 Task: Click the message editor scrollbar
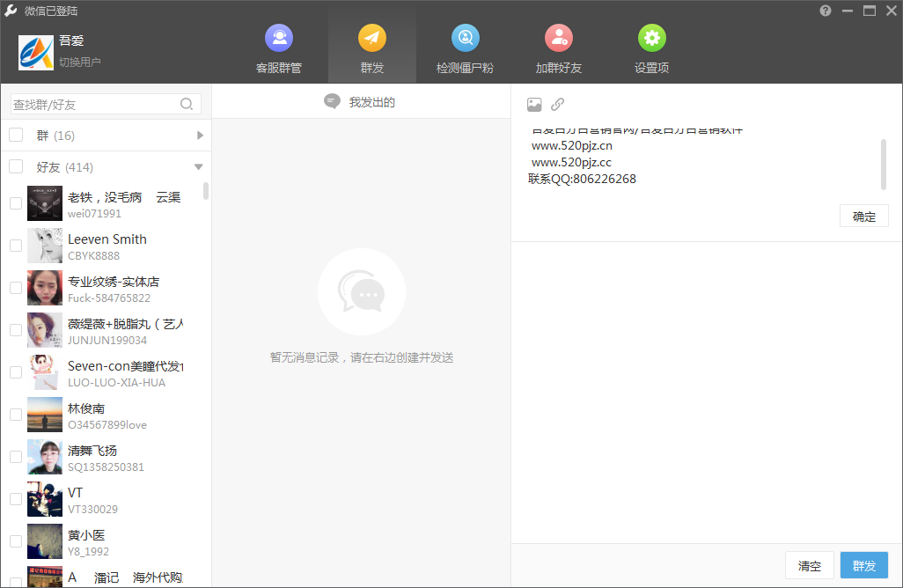(884, 164)
